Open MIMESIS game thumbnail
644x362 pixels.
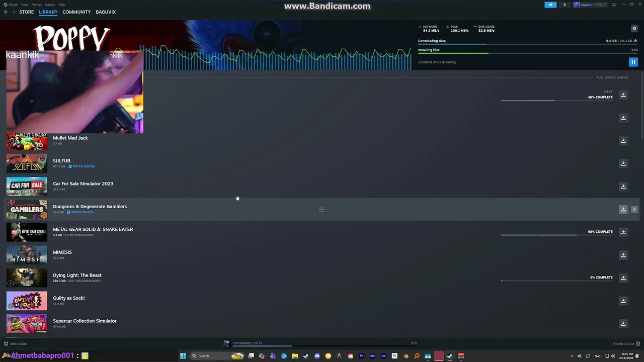[x=27, y=255]
